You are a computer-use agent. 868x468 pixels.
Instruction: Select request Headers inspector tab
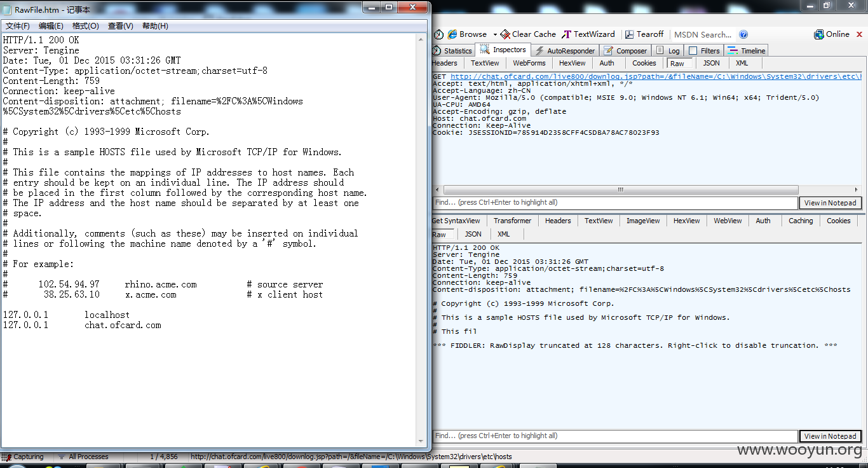(x=445, y=63)
